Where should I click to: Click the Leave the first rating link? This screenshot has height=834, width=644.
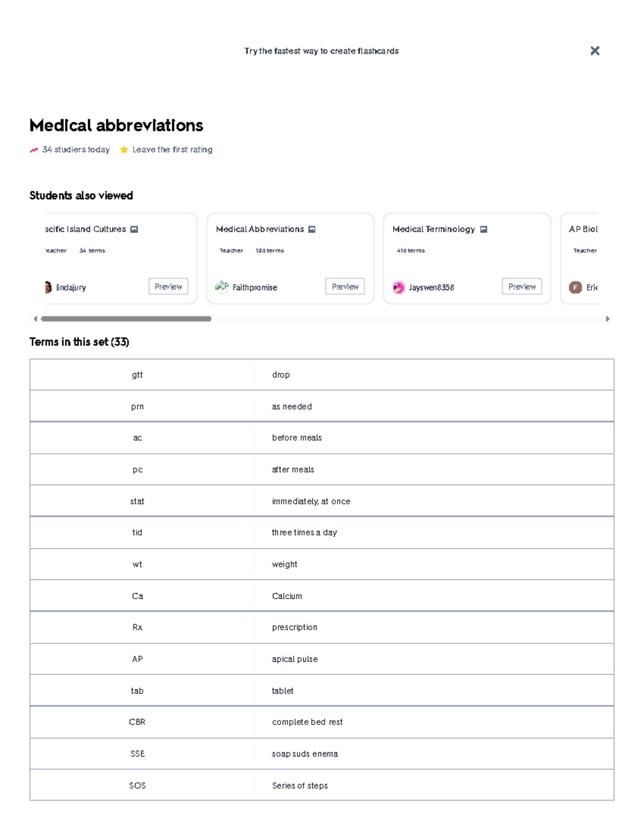click(172, 150)
